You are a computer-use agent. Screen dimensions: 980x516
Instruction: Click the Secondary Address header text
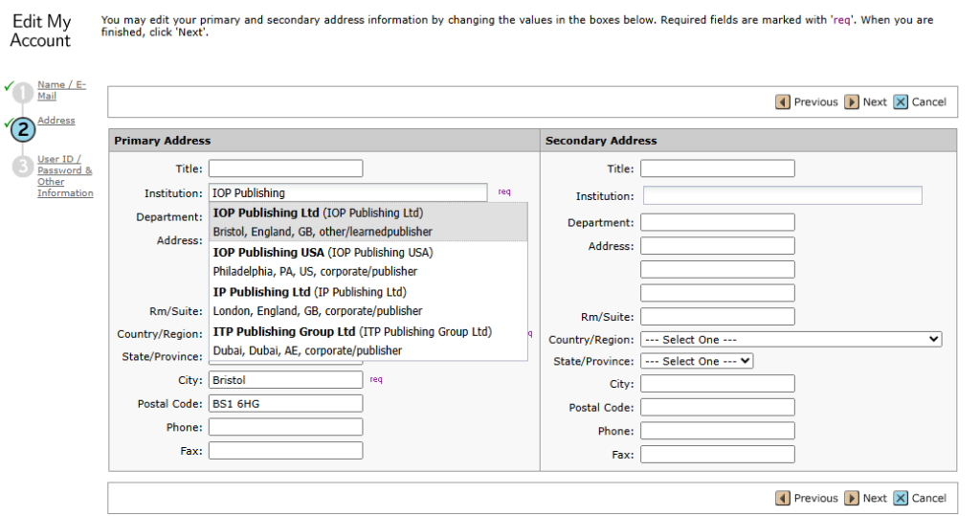(601, 141)
